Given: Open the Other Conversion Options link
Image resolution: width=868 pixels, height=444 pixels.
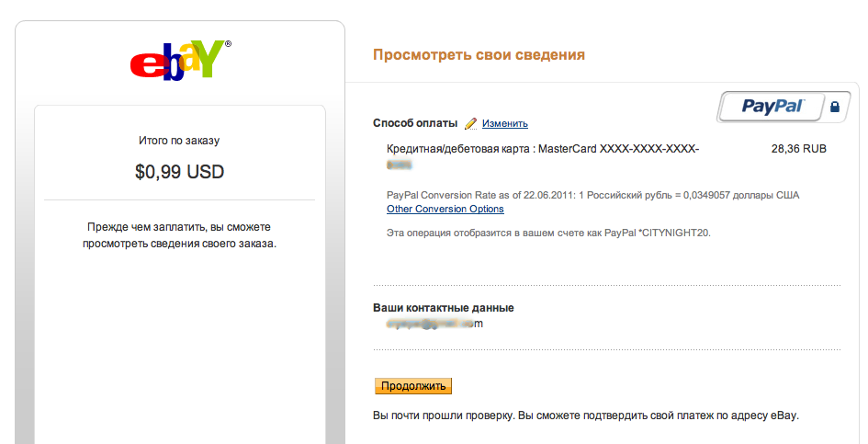Looking at the screenshot, I should pos(445,209).
